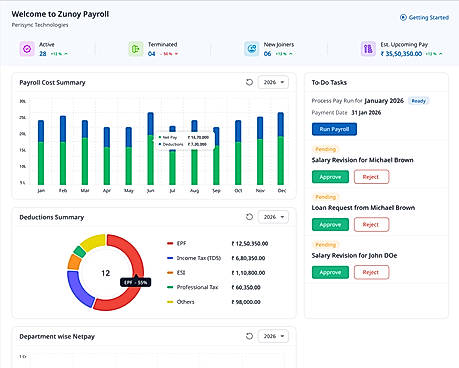Click the ESI amount '₹ 1,10,800.00'

pyautogui.click(x=248, y=273)
